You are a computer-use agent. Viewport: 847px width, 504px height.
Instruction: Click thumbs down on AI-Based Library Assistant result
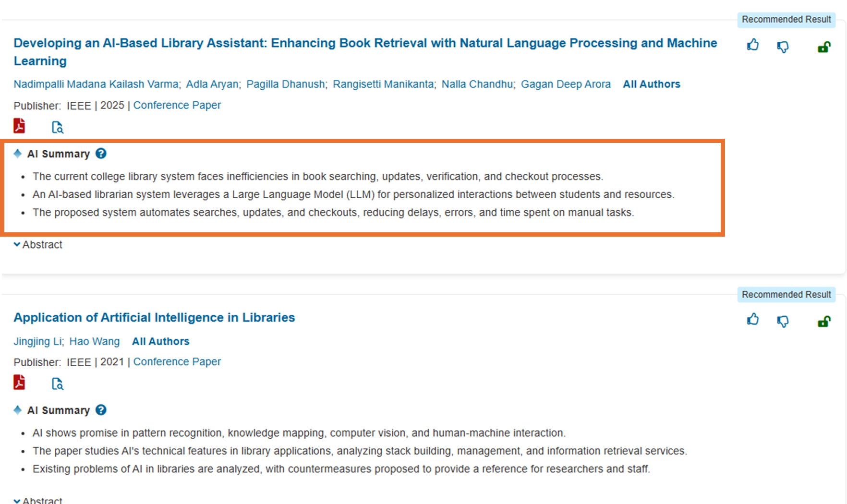tap(783, 47)
